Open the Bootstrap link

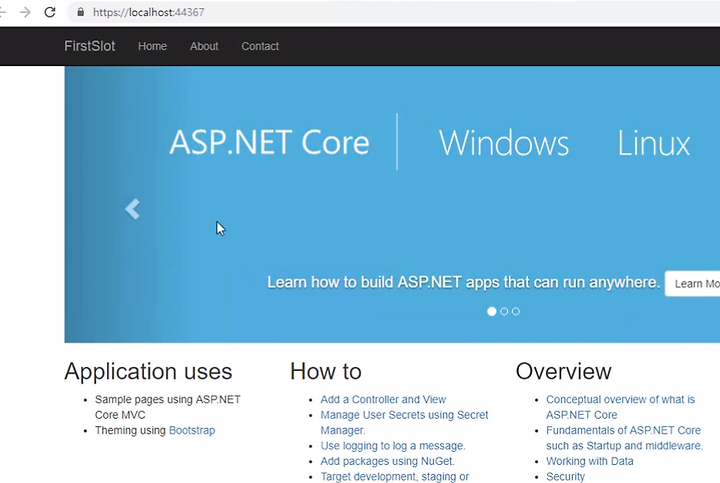pos(192,430)
